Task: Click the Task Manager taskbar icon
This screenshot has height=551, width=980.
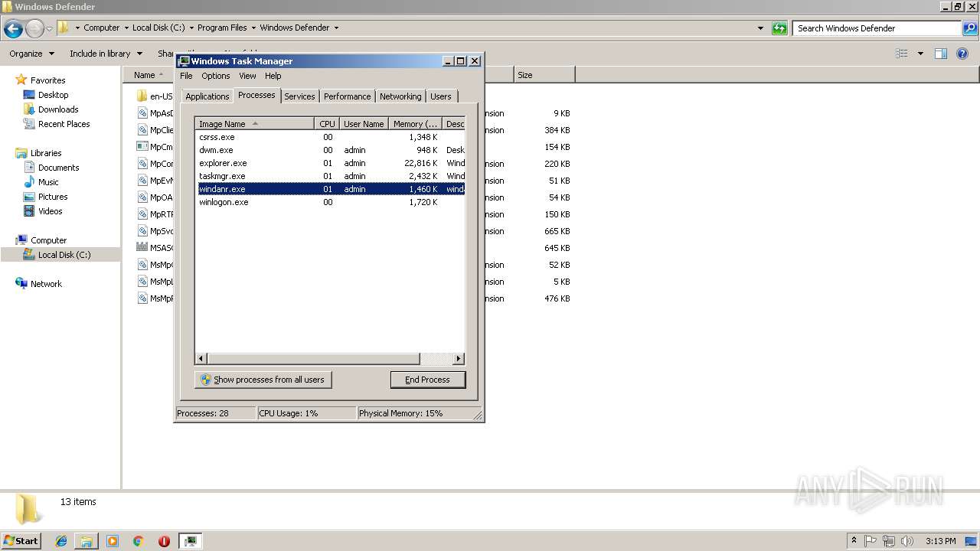Action: tap(190, 541)
